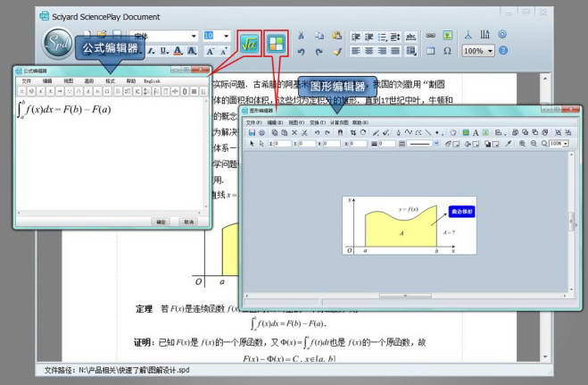The image size is (588, 385).
Task: Switch formula editor language to English
Action: (152, 81)
